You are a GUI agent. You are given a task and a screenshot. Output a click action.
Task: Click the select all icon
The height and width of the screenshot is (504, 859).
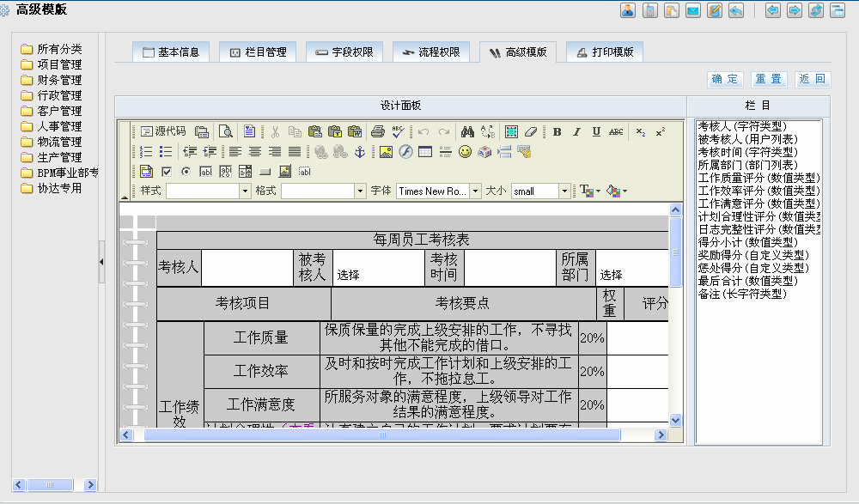click(x=511, y=131)
